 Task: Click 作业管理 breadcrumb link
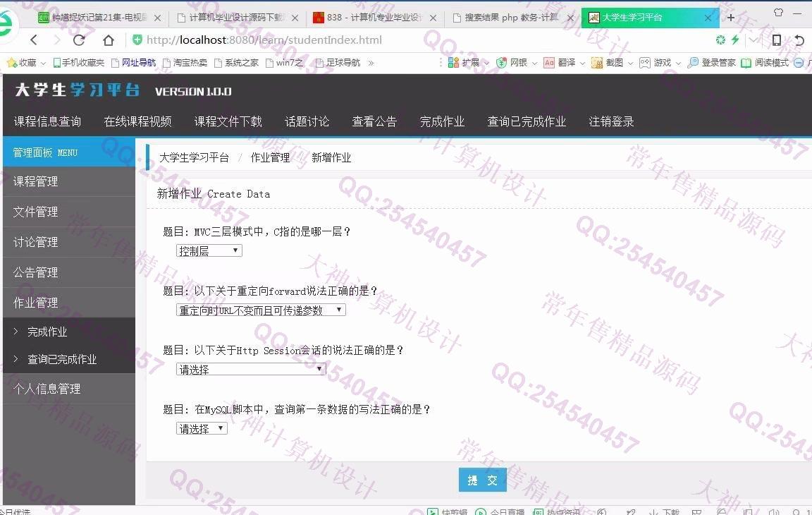click(270, 157)
